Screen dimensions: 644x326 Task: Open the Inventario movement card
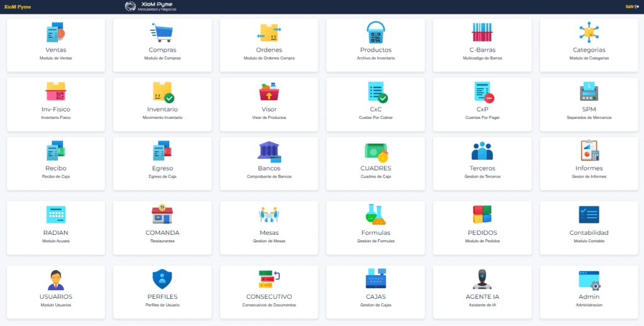(x=162, y=104)
